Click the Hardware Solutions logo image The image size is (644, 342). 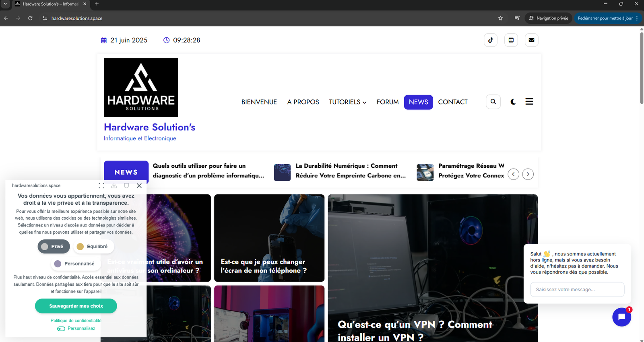pos(141,87)
